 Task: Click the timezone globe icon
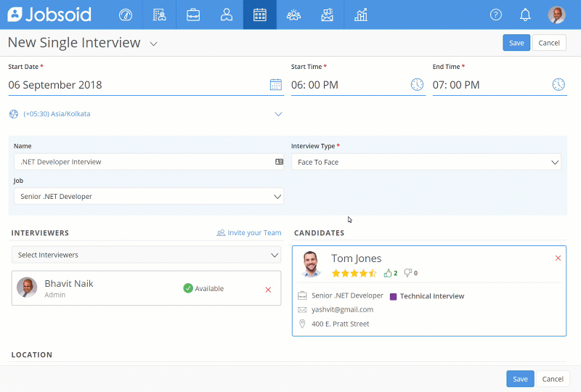[x=14, y=114]
